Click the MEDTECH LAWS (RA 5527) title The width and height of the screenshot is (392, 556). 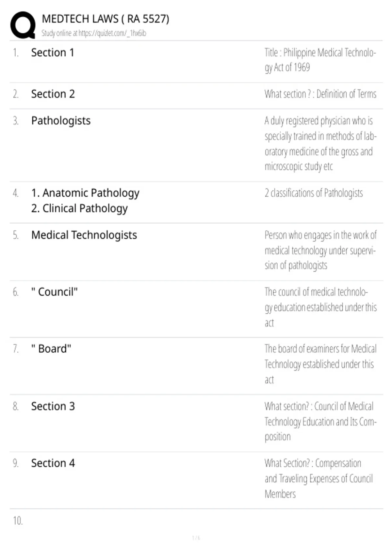click(106, 19)
